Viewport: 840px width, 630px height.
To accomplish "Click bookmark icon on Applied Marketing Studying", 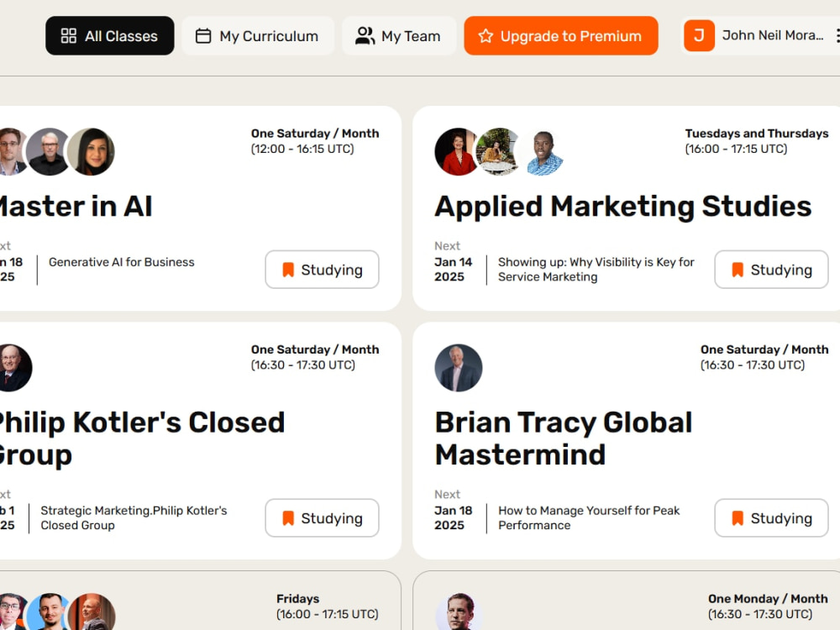I will 738,270.
